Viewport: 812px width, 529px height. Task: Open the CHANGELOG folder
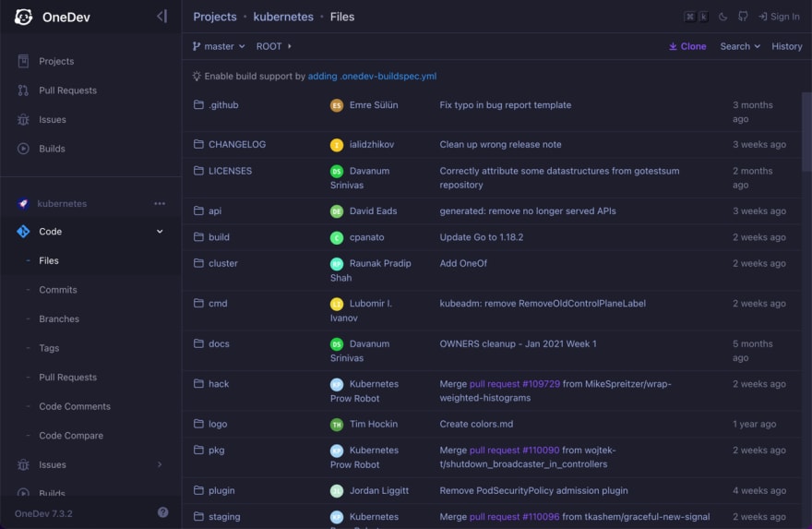coord(237,145)
